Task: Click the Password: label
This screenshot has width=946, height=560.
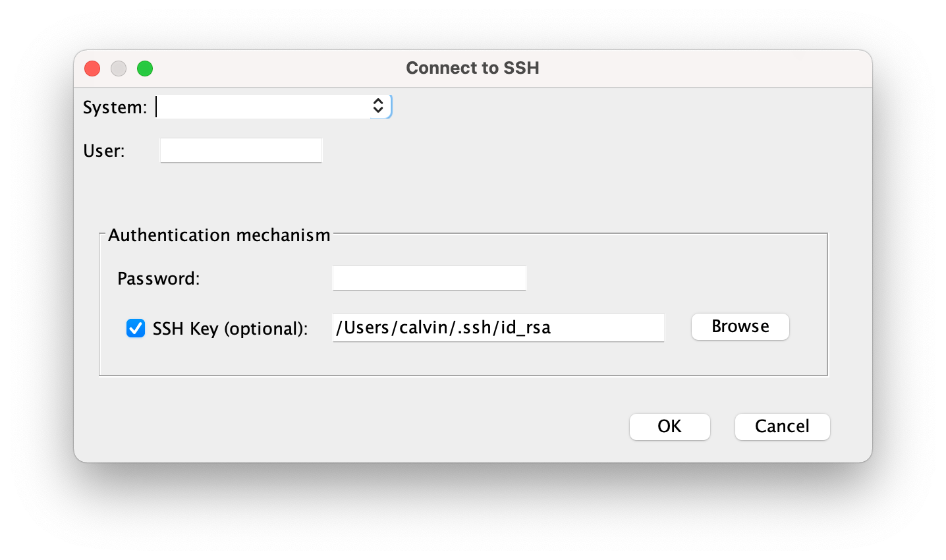Action: [158, 279]
